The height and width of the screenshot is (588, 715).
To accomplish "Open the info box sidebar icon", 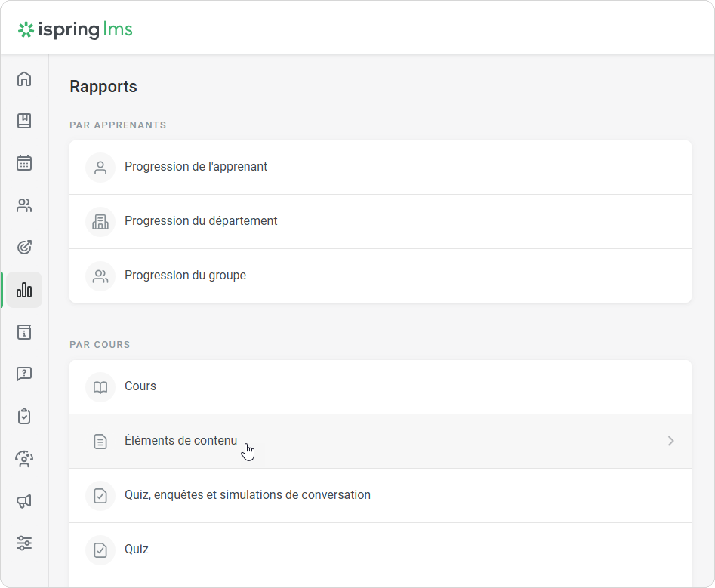I will click(x=24, y=332).
